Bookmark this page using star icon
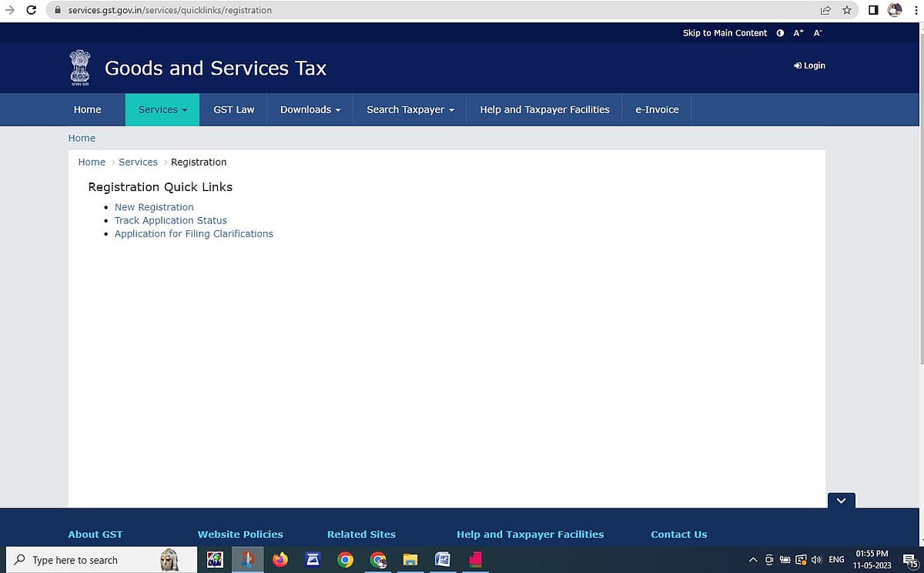This screenshot has height=573, width=924. point(847,10)
